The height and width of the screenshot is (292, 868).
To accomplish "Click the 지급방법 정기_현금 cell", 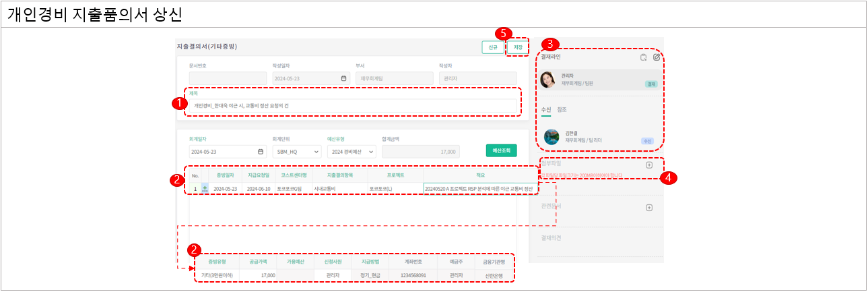I will [x=370, y=275].
